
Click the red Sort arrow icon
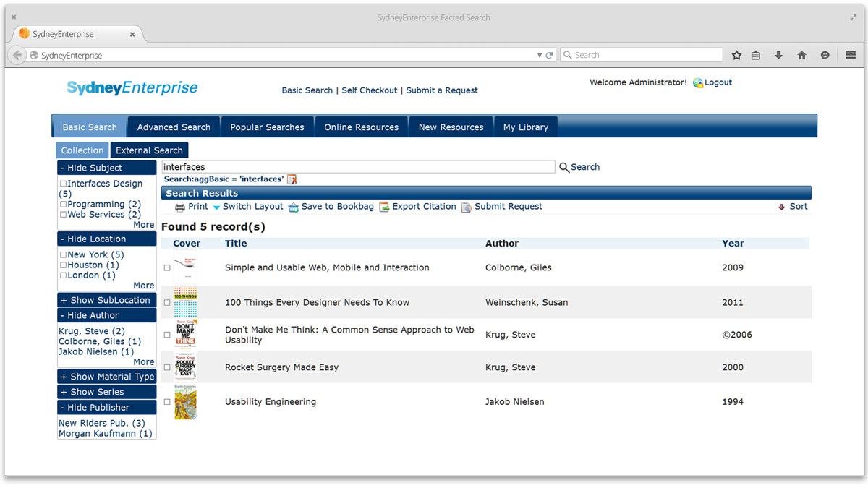781,207
